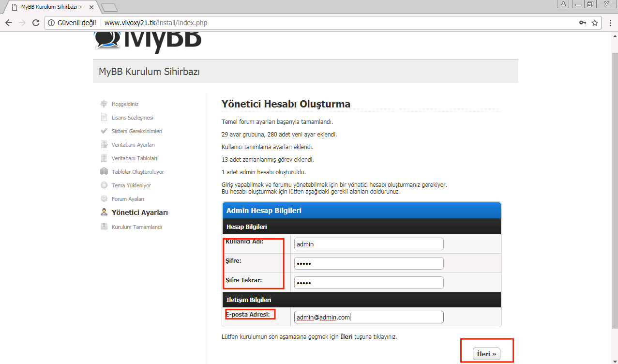Select Tema Yükleniyor step in sidebar
This screenshot has width=618, height=364.
[x=131, y=185]
